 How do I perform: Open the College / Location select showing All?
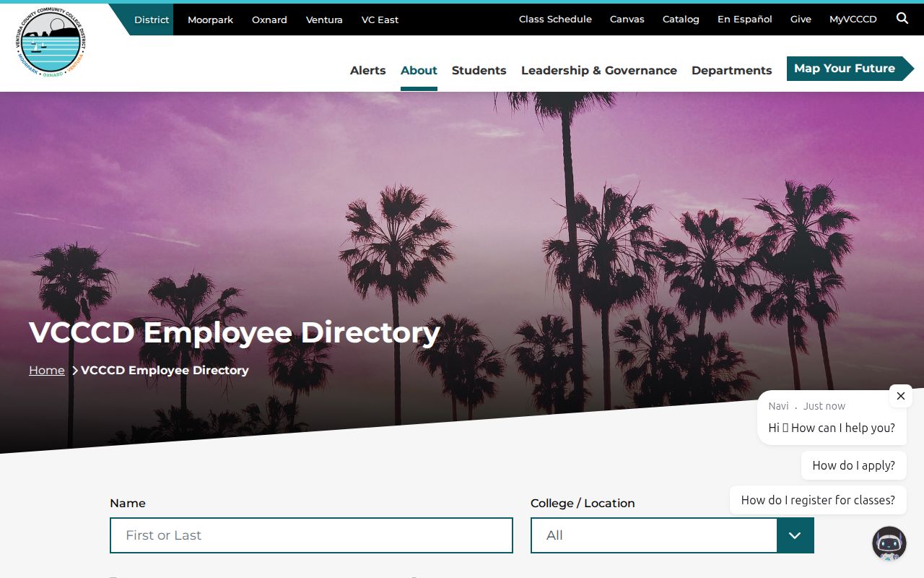click(672, 535)
